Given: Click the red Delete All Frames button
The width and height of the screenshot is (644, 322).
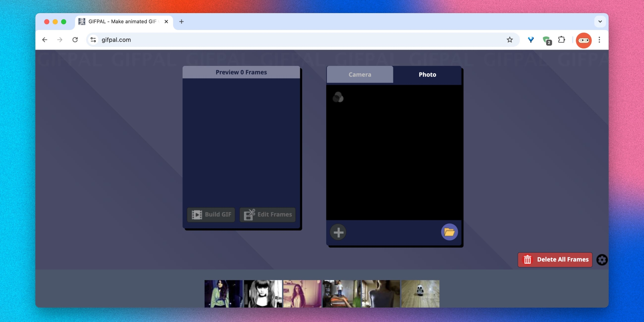Looking at the screenshot, I should click(x=555, y=260).
